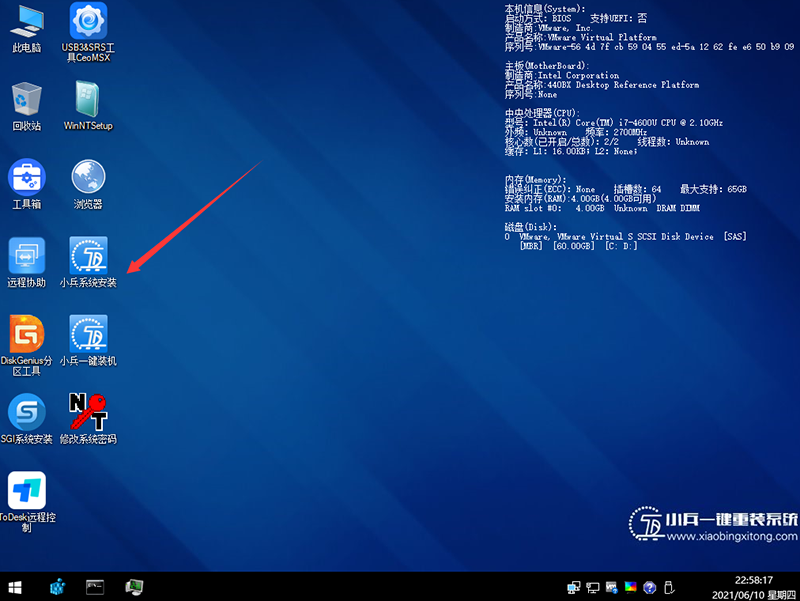The image size is (800, 601).
Task: Open the Windows Start menu
Action: tap(17, 586)
